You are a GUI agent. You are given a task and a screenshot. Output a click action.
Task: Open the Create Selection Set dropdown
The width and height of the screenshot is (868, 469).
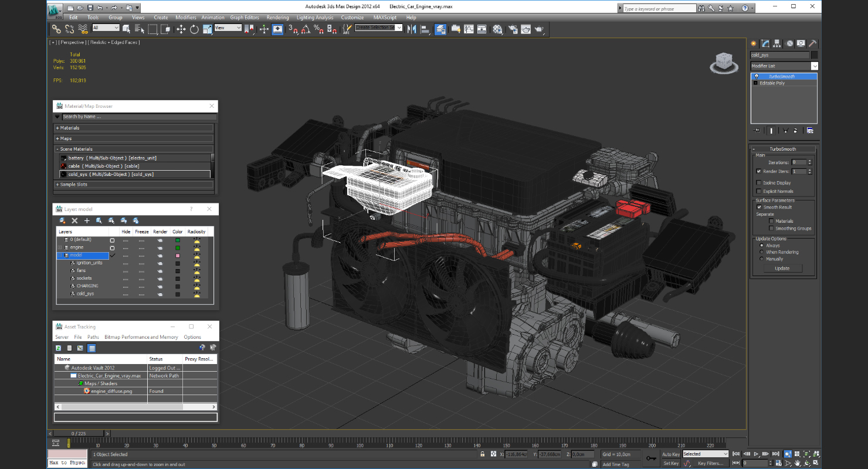coord(379,28)
